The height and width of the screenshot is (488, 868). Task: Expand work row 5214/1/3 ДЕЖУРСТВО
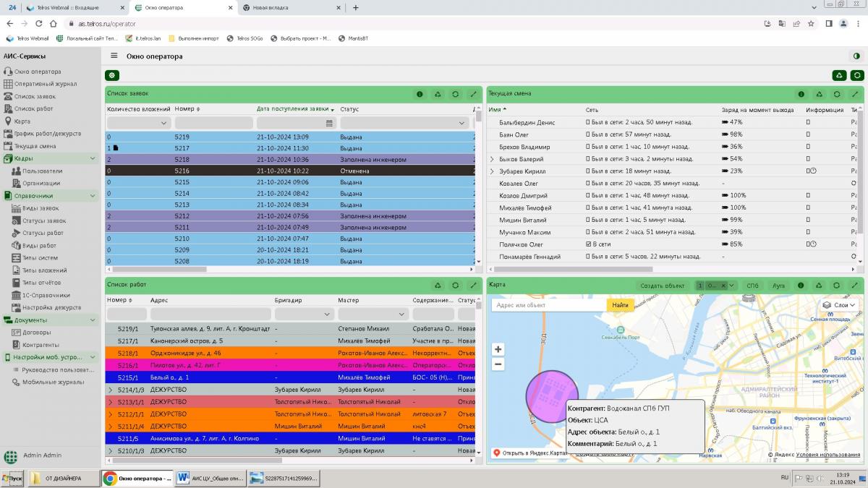pyautogui.click(x=111, y=390)
